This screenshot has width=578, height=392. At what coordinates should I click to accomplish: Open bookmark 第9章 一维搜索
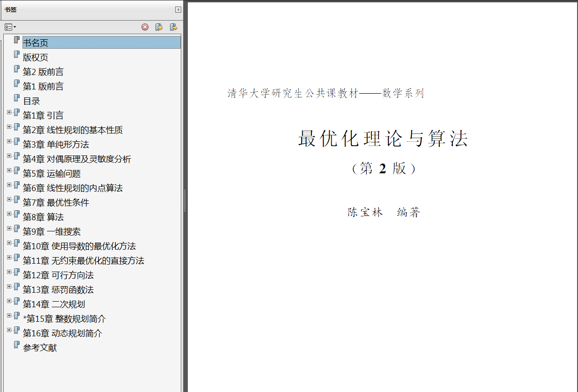52,232
